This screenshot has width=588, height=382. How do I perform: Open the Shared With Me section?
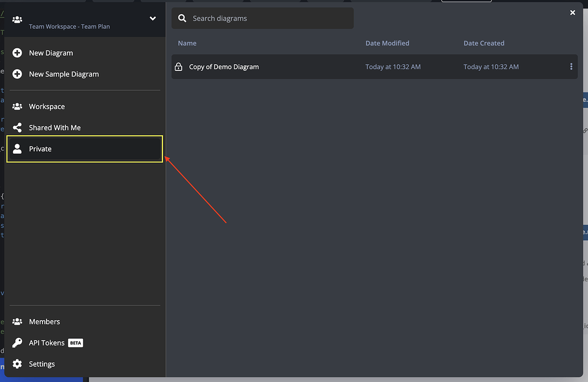pos(55,127)
